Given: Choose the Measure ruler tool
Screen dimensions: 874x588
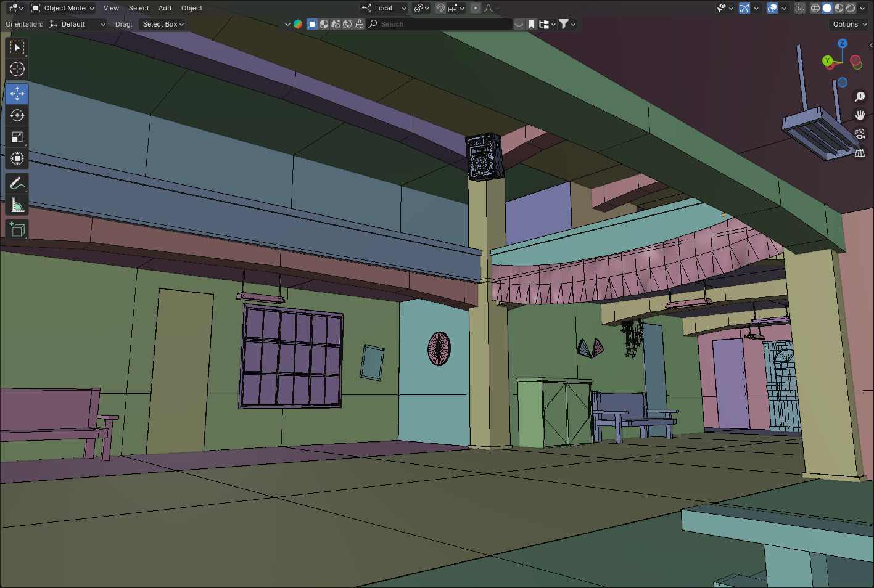Looking at the screenshot, I should (x=17, y=205).
